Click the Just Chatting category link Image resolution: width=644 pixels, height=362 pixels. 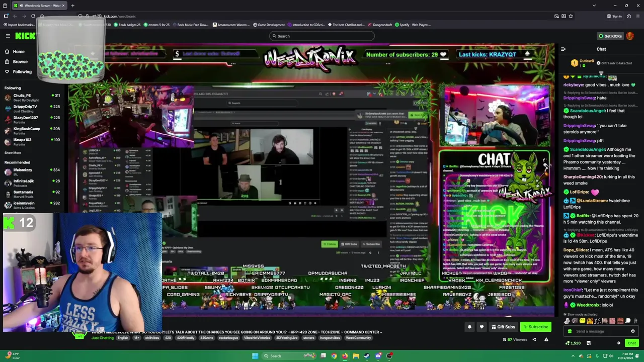[x=103, y=338]
